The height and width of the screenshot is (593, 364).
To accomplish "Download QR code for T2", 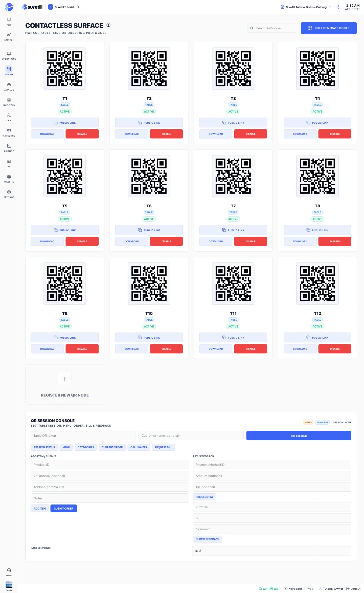I will pyautogui.click(x=131, y=134).
